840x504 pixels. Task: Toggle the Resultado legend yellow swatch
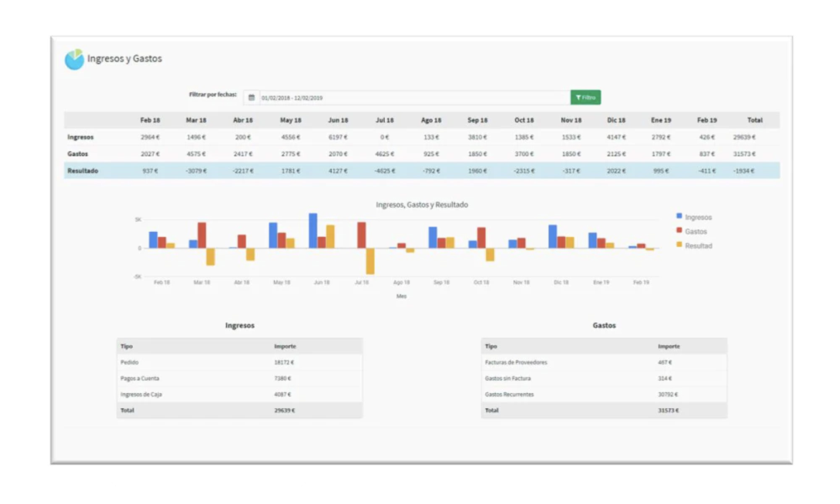pyautogui.click(x=679, y=244)
